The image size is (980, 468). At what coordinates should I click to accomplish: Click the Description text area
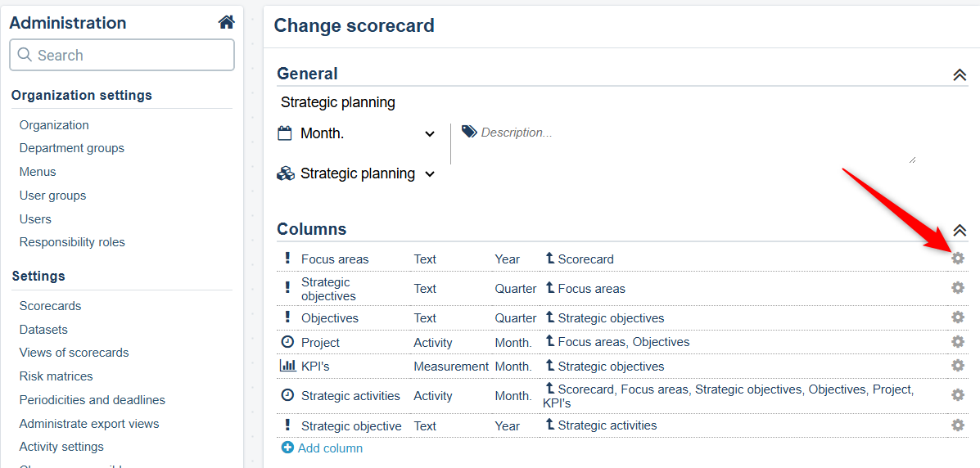[x=686, y=143]
